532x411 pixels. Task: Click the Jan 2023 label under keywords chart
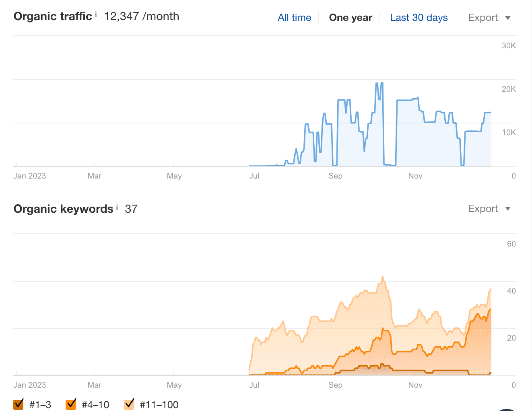tap(30, 385)
